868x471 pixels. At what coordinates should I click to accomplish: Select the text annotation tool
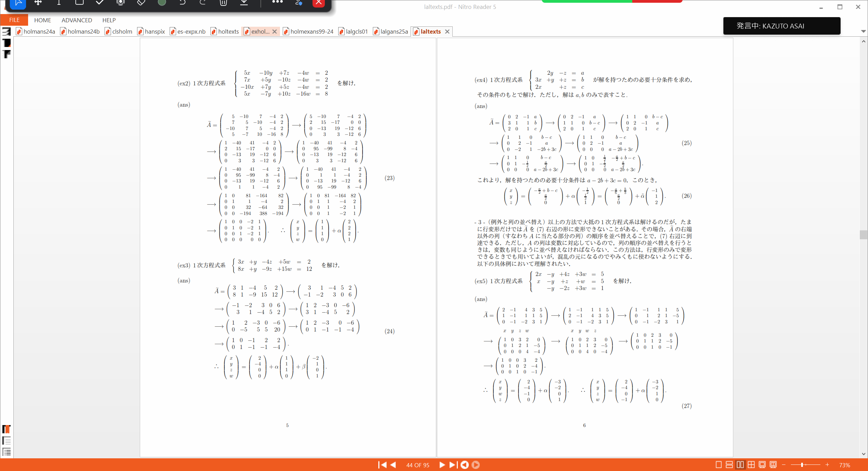pos(59,3)
